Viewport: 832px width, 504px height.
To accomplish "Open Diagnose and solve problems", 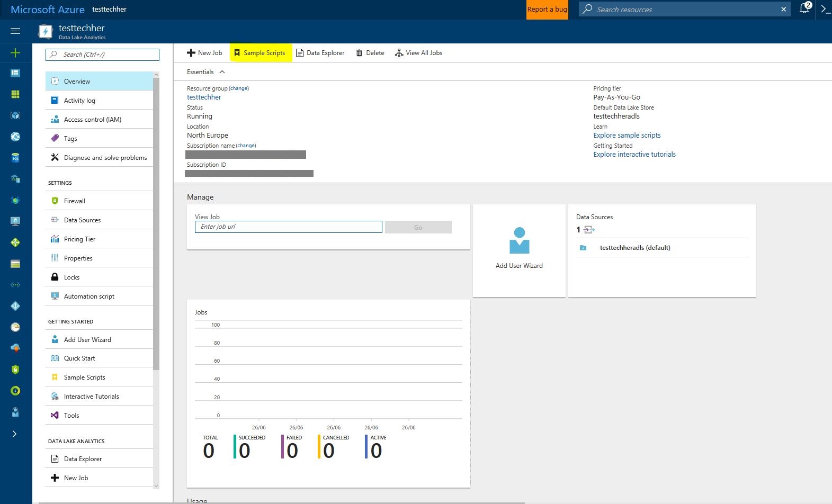I will click(x=99, y=157).
